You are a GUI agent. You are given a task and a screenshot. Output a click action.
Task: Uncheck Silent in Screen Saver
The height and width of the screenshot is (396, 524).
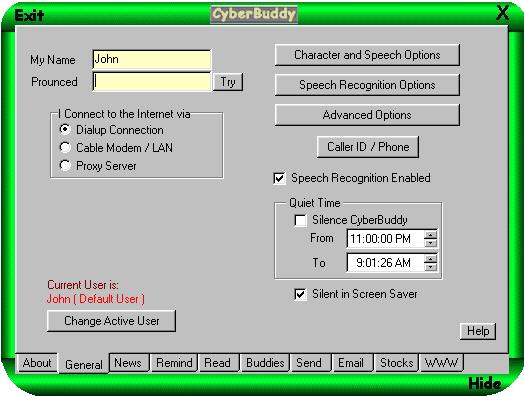[x=300, y=294]
